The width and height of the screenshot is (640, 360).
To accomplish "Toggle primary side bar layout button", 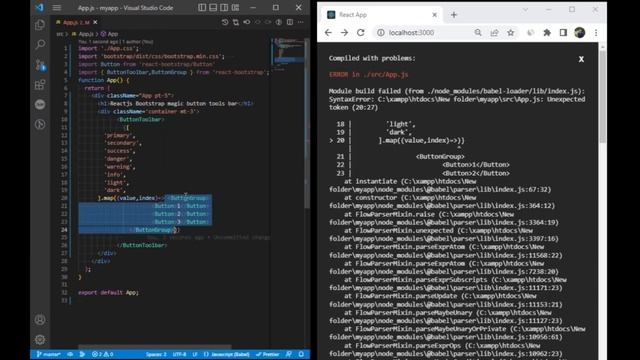I will [202, 8].
